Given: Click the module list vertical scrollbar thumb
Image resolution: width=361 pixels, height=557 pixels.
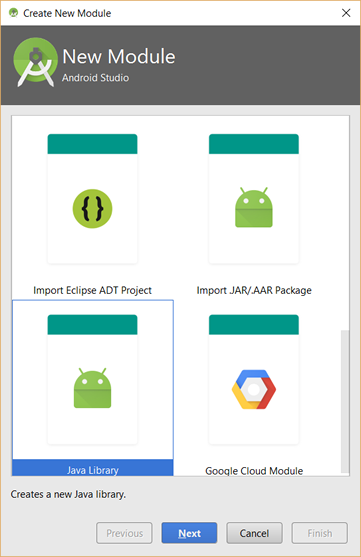Looking at the screenshot, I should [x=345, y=401].
